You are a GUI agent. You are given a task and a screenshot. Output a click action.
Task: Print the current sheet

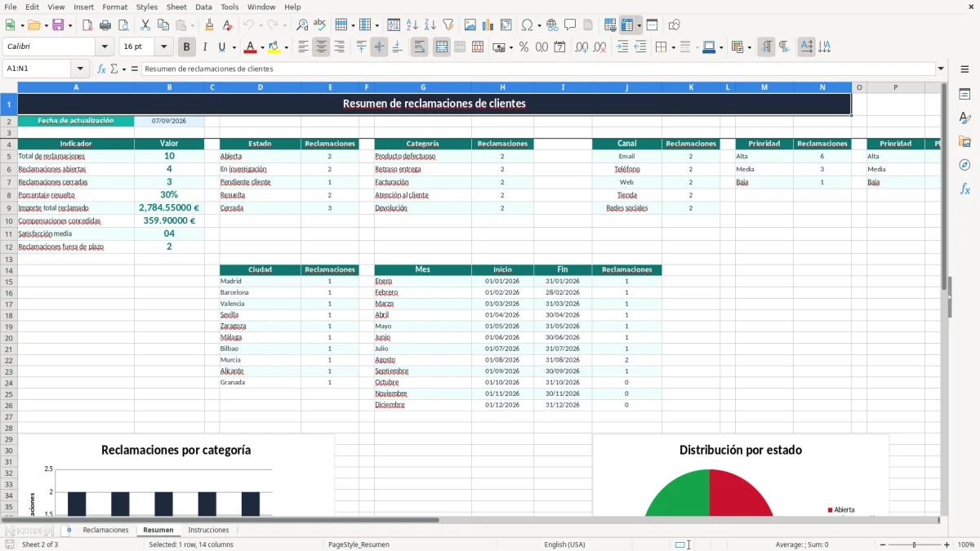tap(105, 25)
